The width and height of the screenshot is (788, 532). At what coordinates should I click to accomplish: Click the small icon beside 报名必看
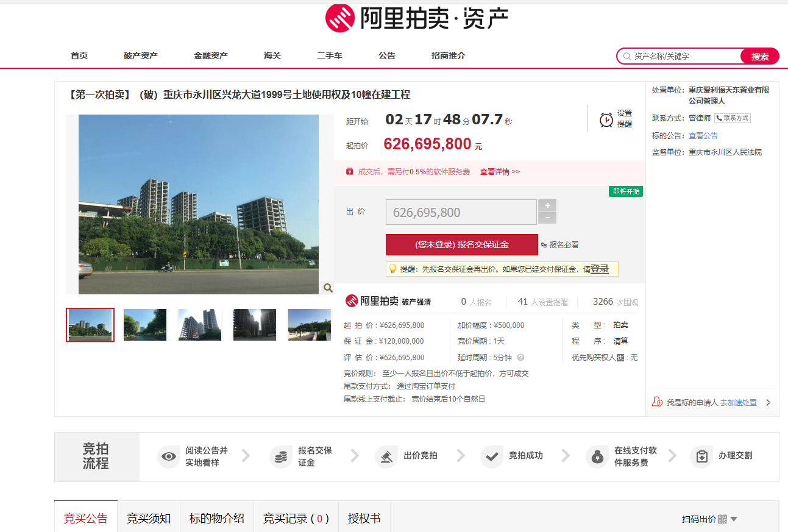[544, 245]
